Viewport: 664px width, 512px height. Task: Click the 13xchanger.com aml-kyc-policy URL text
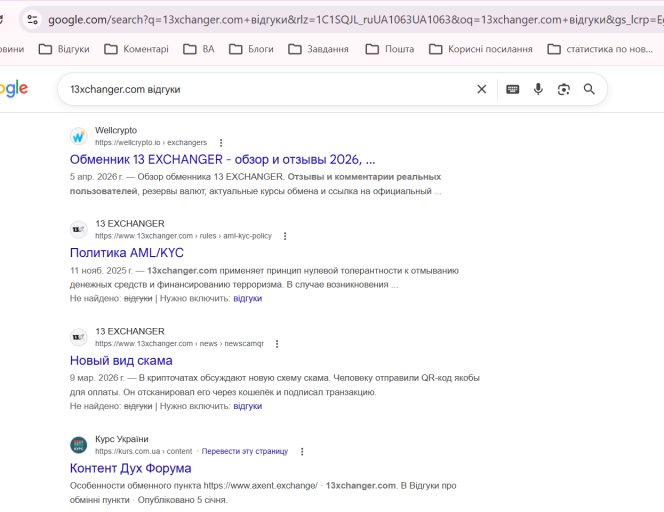[183, 236]
